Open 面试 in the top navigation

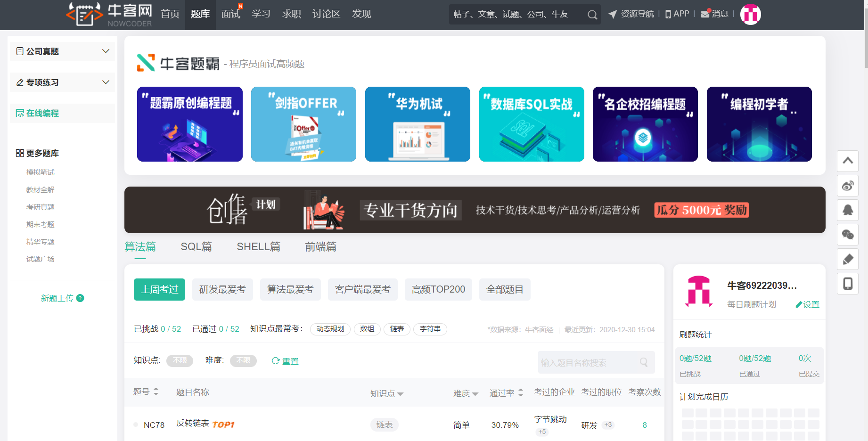(x=231, y=14)
